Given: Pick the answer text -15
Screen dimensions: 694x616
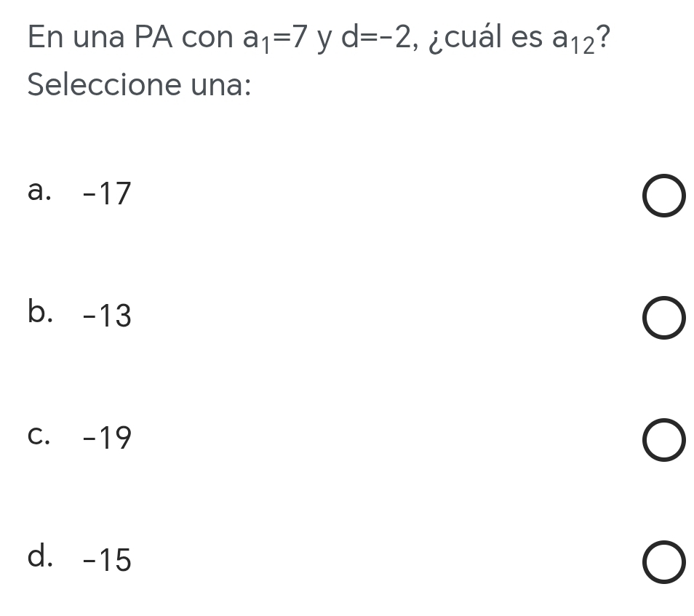Looking at the screenshot, I should 107,561.
